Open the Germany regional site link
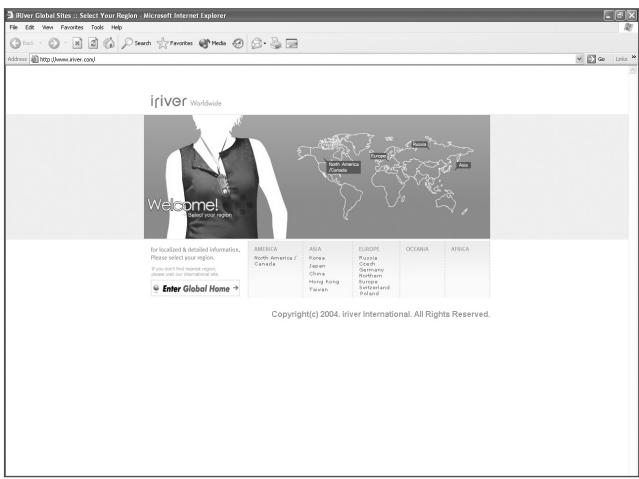 tap(371, 269)
